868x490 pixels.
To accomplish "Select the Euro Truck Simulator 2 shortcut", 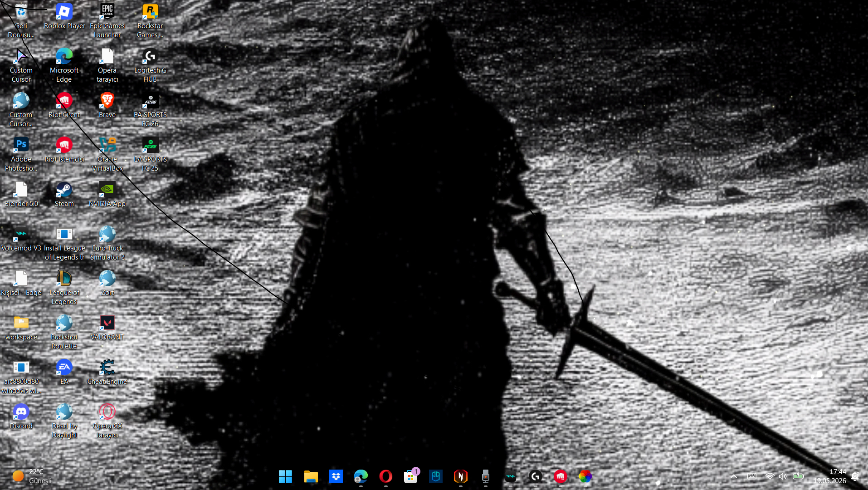I will 107,243.
